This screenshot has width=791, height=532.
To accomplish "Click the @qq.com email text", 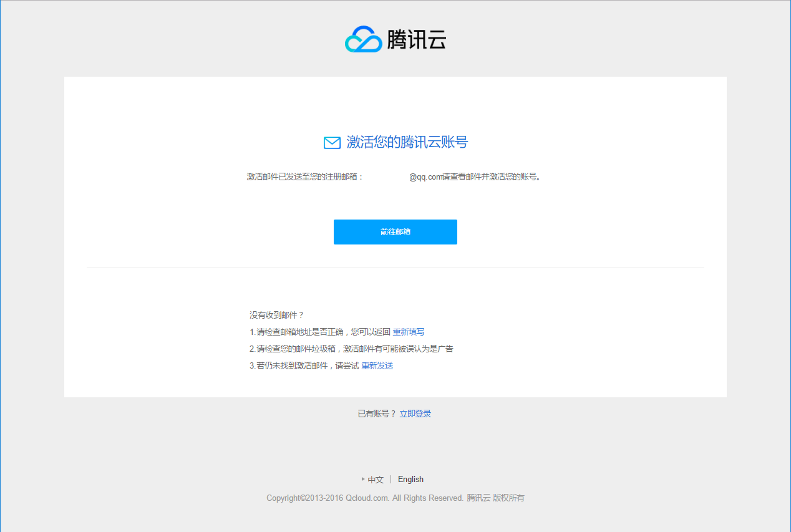I will (425, 177).
